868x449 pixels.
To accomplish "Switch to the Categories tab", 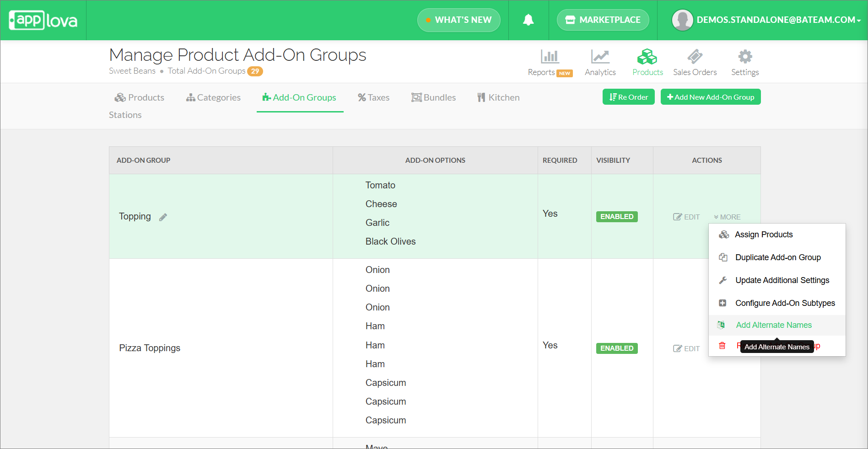I will click(213, 97).
